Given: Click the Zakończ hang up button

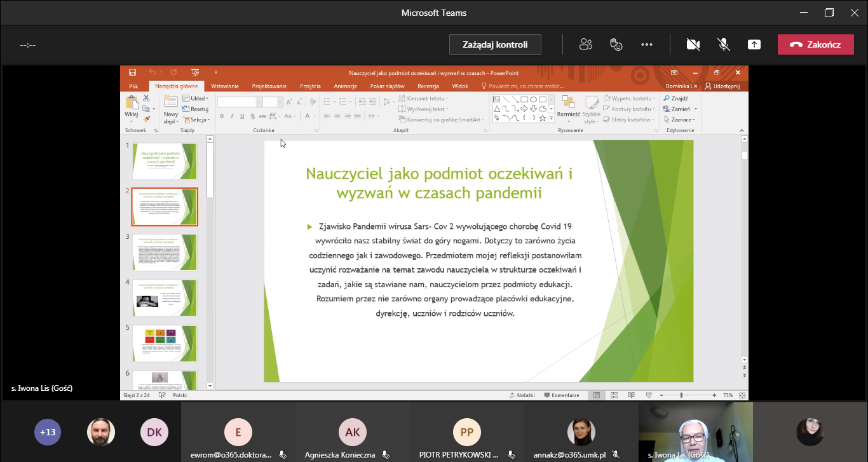Looking at the screenshot, I should point(815,44).
